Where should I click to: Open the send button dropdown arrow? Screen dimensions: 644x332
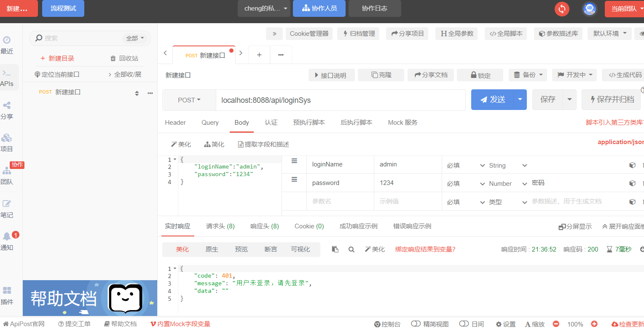[520, 99]
